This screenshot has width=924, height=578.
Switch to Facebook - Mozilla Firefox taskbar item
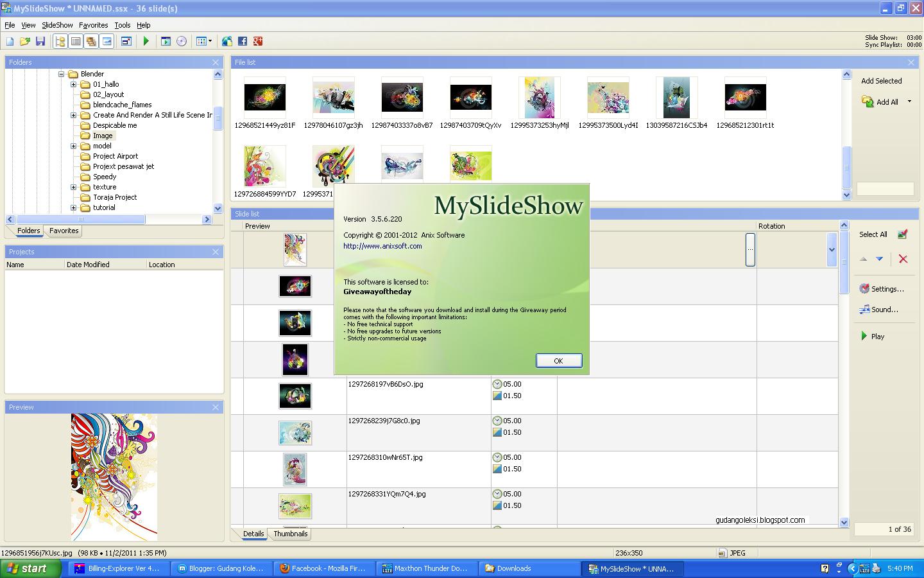tap(323, 568)
